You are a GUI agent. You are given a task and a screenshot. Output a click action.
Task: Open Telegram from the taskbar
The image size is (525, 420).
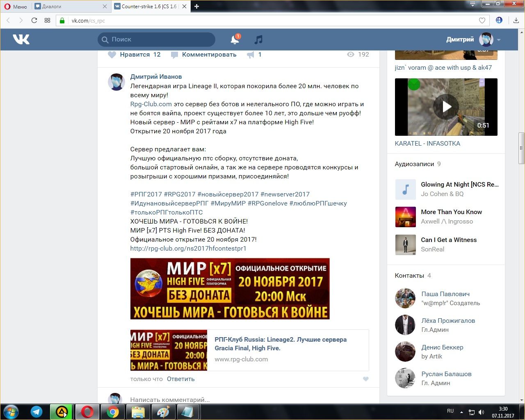[37, 412]
